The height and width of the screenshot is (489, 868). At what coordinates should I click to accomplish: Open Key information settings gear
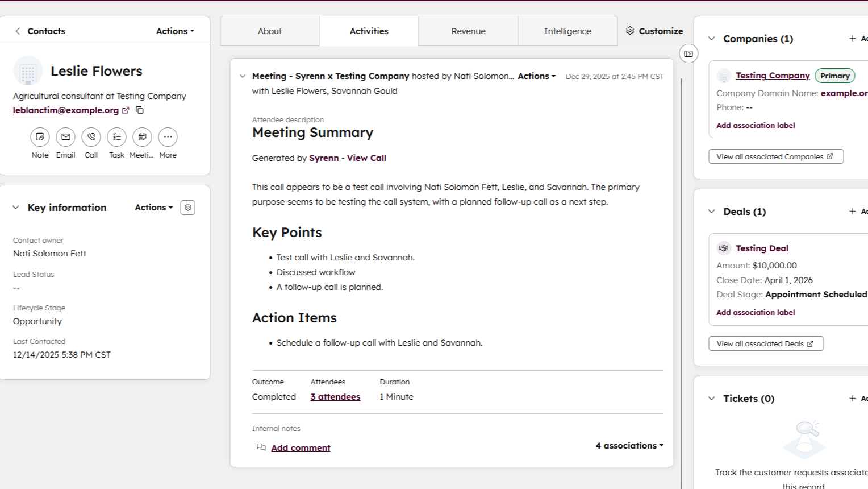point(187,208)
